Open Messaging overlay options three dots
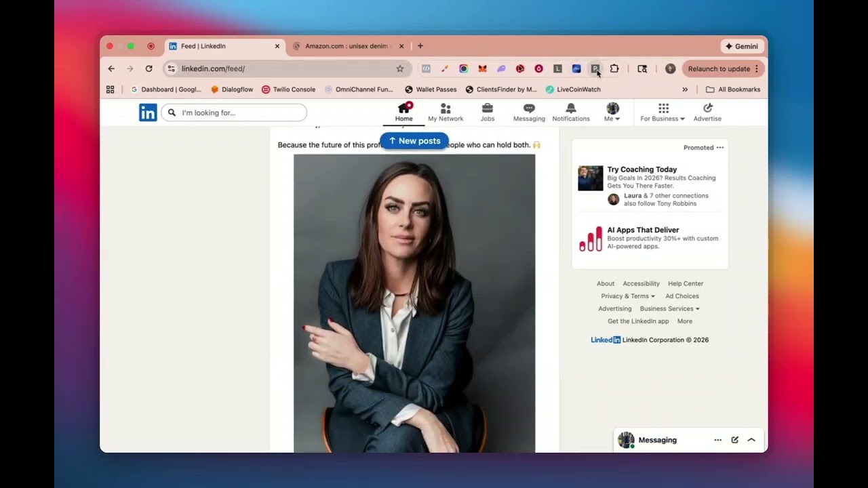 click(x=717, y=440)
